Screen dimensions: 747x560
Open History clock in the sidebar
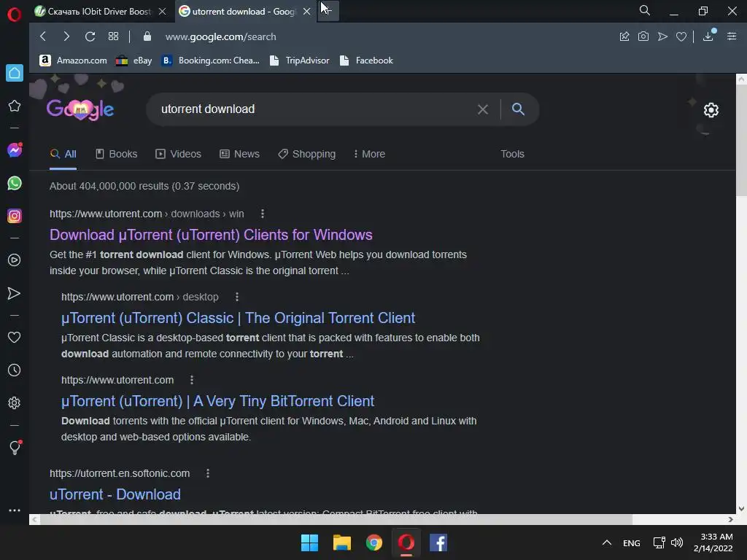tap(15, 370)
